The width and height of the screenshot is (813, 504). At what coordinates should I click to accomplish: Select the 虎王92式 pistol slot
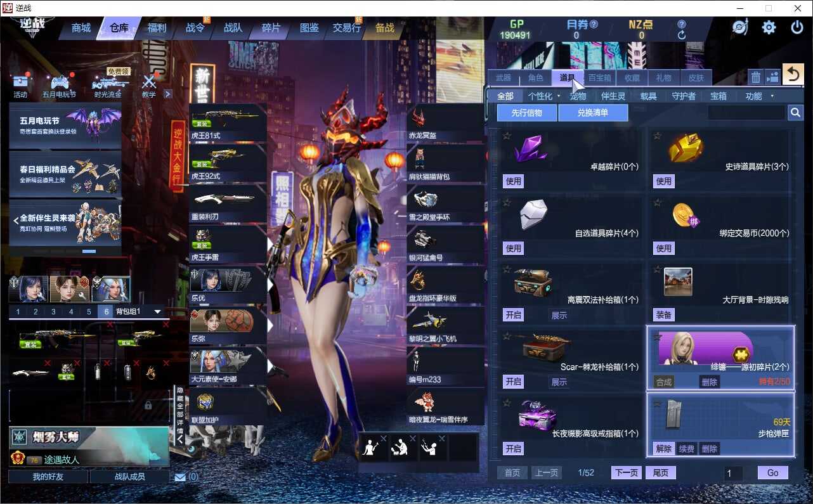(x=228, y=164)
